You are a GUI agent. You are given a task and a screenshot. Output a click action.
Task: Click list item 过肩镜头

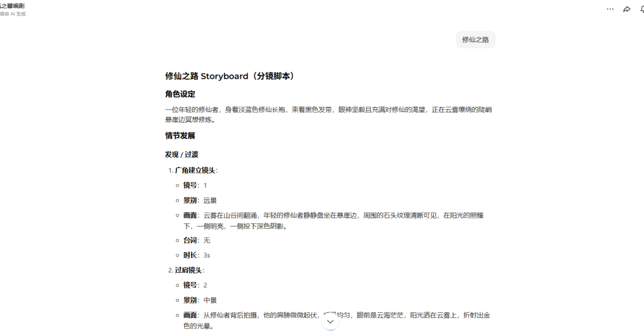(x=190, y=270)
